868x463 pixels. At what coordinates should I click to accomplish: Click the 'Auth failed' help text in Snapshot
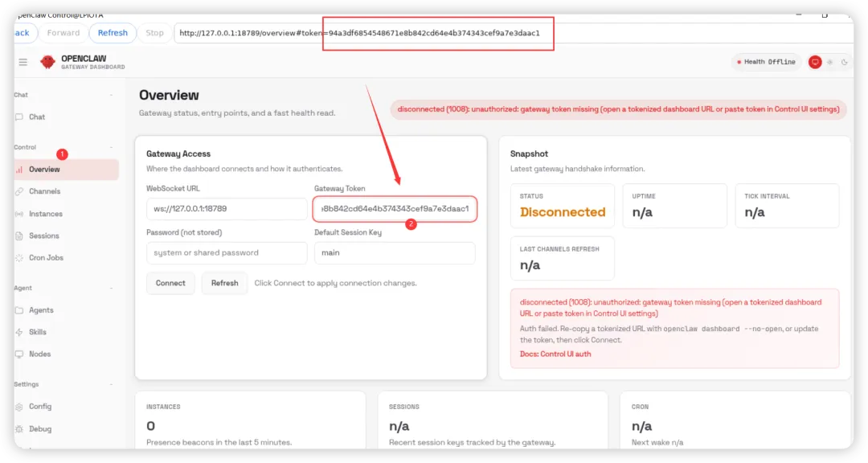pyautogui.click(x=669, y=334)
